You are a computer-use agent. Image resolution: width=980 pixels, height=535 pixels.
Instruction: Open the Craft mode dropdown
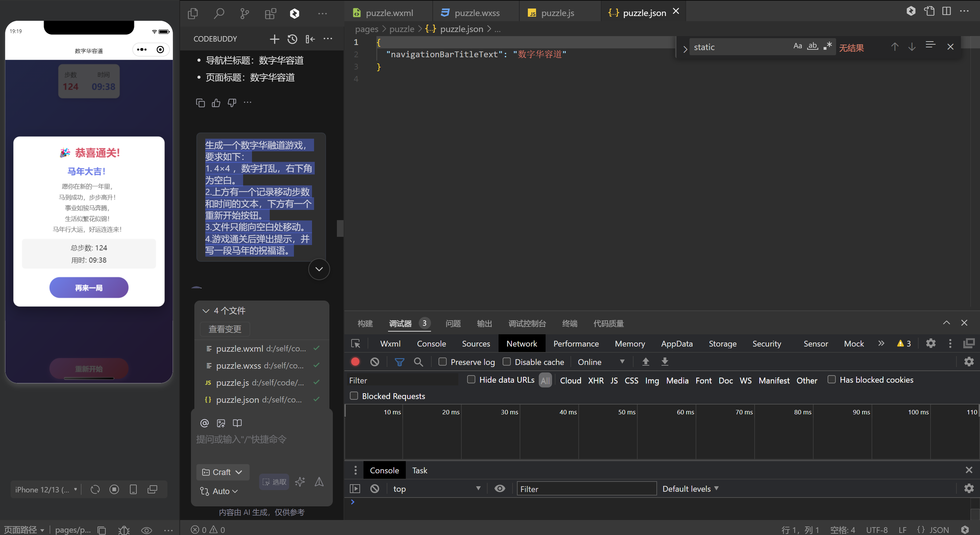pyautogui.click(x=223, y=472)
